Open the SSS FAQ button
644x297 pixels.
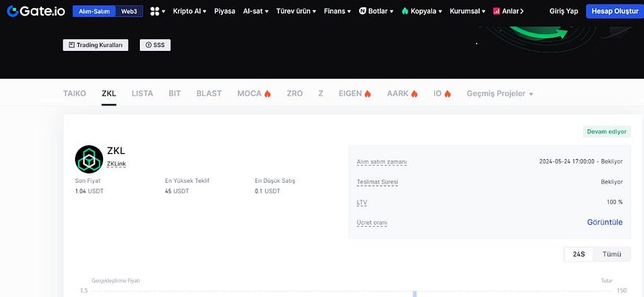tap(155, 45)
